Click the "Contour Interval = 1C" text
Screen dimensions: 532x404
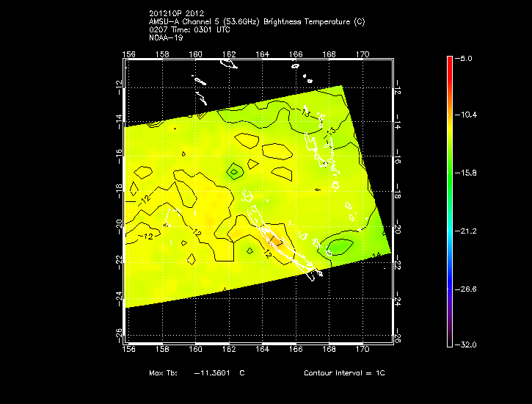click(344, 373)
